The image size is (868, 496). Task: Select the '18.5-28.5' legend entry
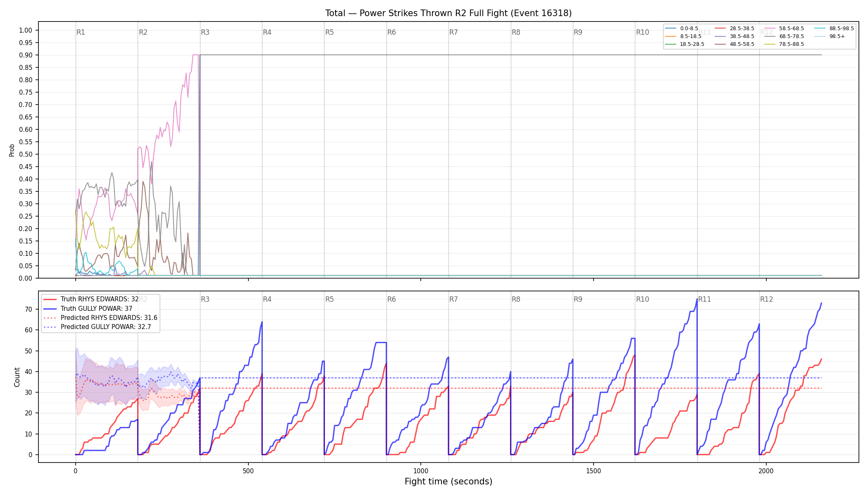[x=685, y=44]
